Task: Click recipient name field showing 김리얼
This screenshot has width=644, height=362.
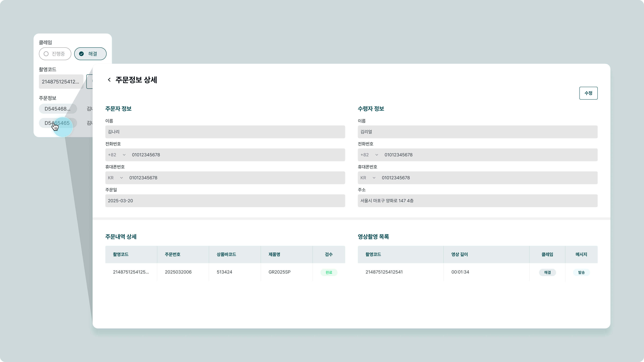Action: [x=477, y=132]
